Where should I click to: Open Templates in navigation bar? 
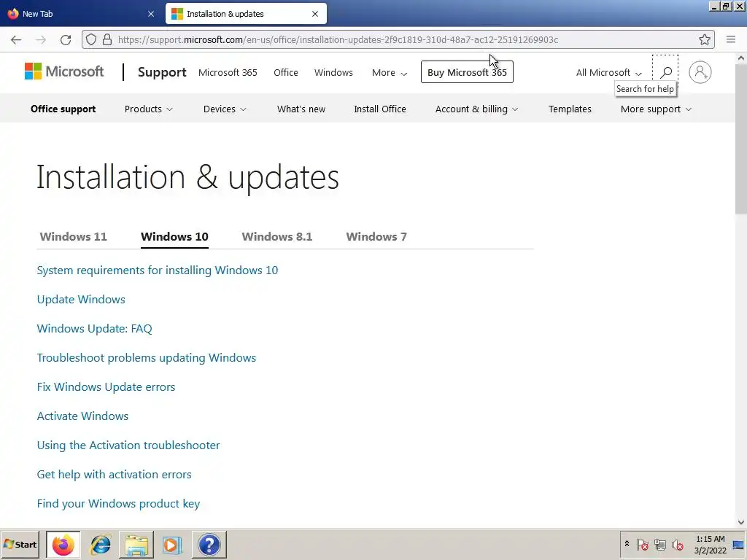coord(570,109)
